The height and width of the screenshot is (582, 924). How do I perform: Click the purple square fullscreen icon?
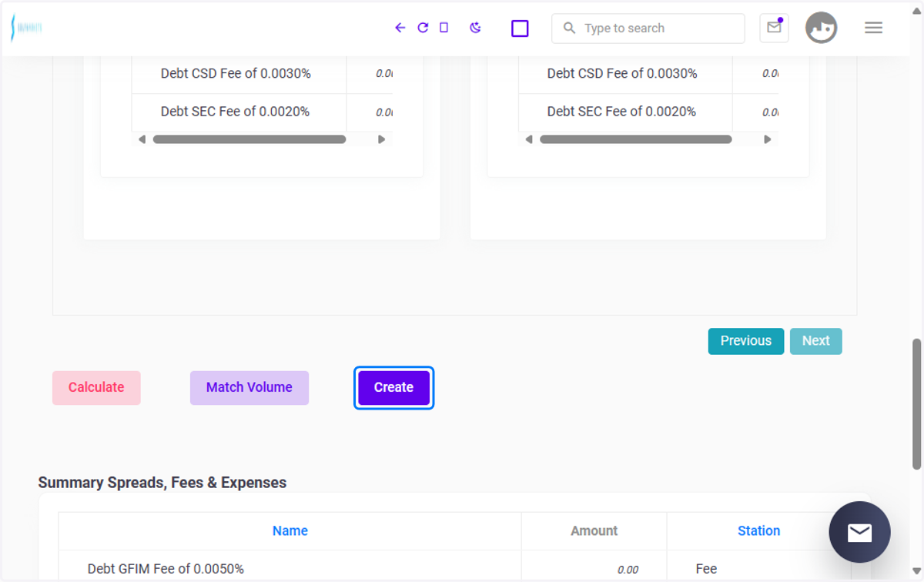point(520,28)
